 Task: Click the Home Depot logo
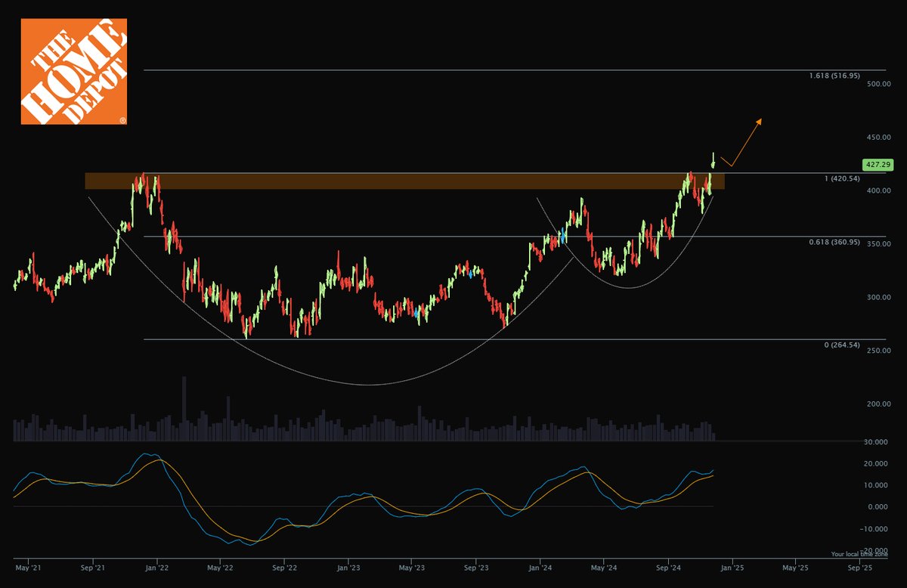click(x=73, y=71)
